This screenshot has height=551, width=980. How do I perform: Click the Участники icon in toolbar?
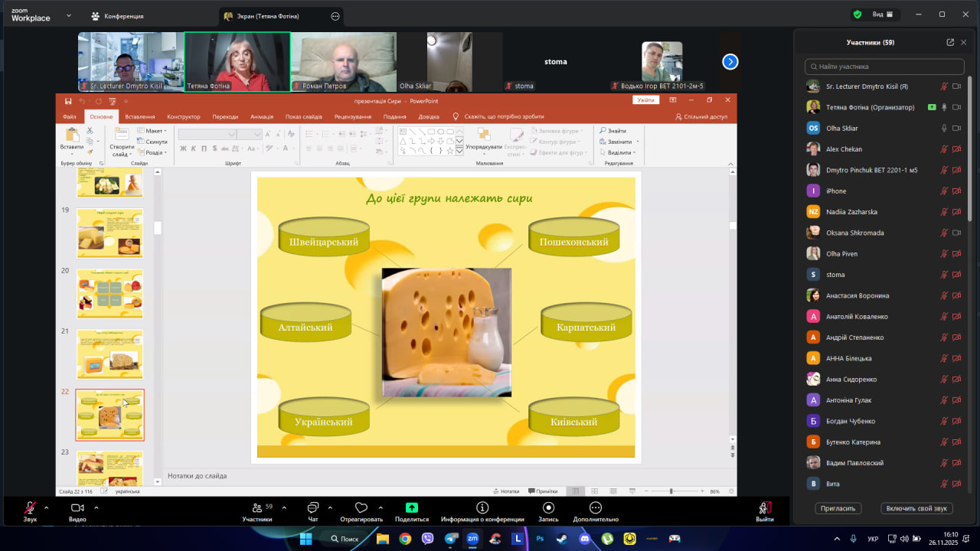pyautogui.click(x=257, y=508)
